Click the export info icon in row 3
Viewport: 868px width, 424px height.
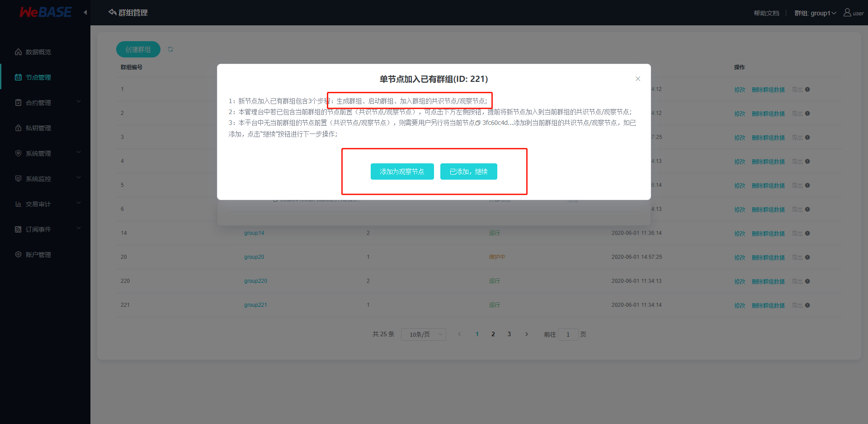click(807, 137)
